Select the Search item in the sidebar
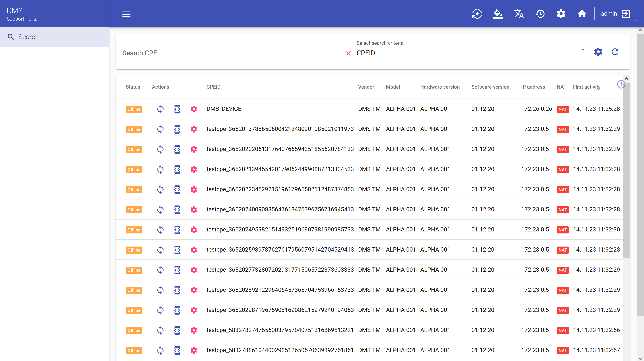This screenshot has width=644, height=361. 29,37
